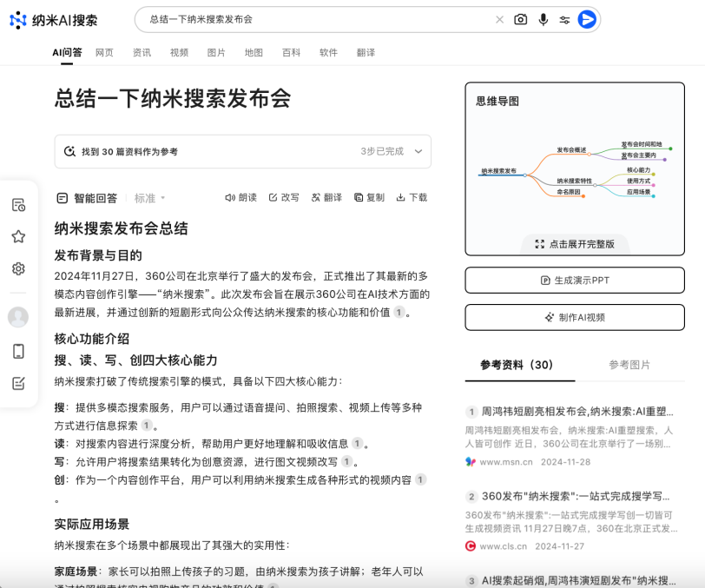Click the 朗读 read aloud button
The image size is (705, 588).
[240, 197]
